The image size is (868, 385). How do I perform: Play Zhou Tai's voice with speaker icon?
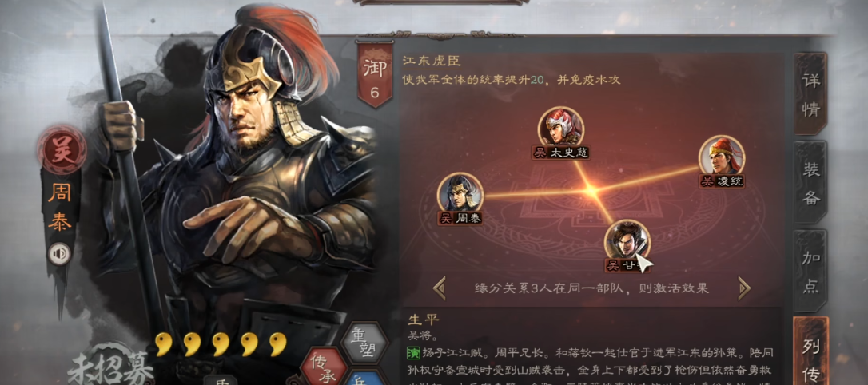[58, 254]
